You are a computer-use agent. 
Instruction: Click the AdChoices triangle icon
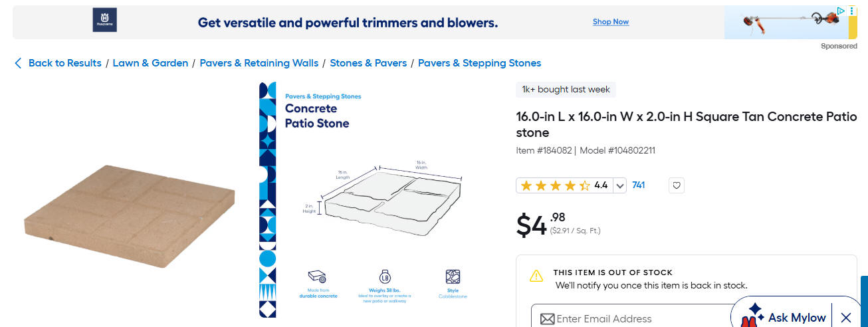click(841, 11)
